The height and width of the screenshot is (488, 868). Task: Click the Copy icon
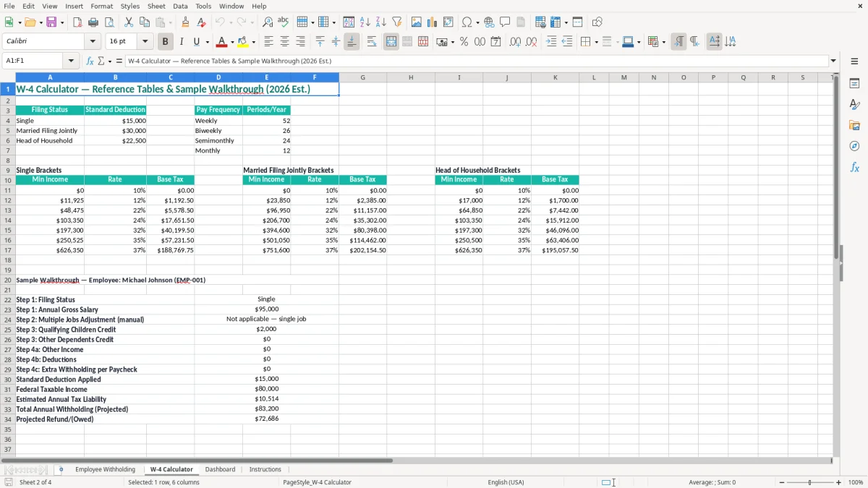tap(145, 22)
